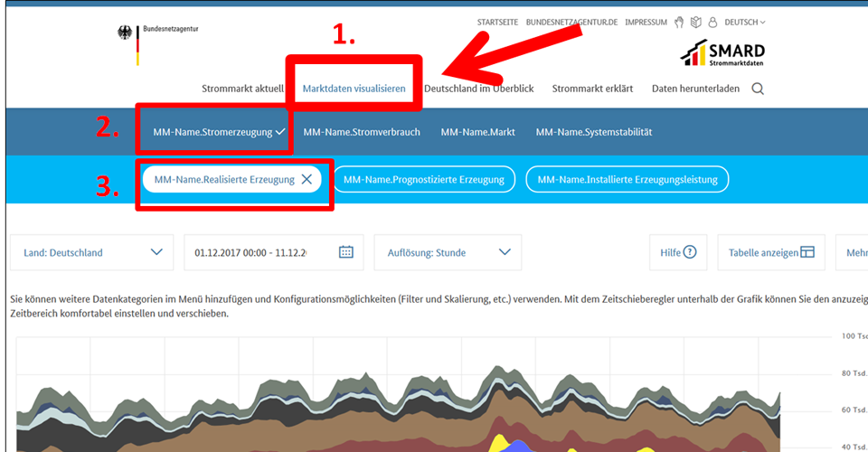Open the search magnifier icon
The height and width of the screenshot is (452, 868).
click(x=758, y=89)
